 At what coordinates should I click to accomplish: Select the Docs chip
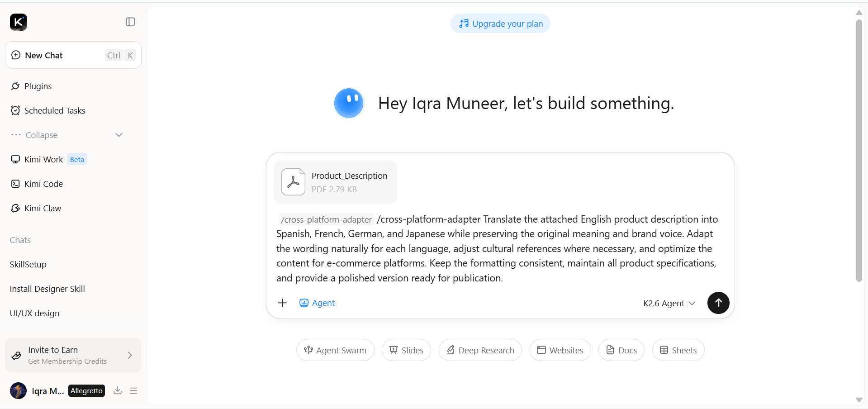point(621,350)
